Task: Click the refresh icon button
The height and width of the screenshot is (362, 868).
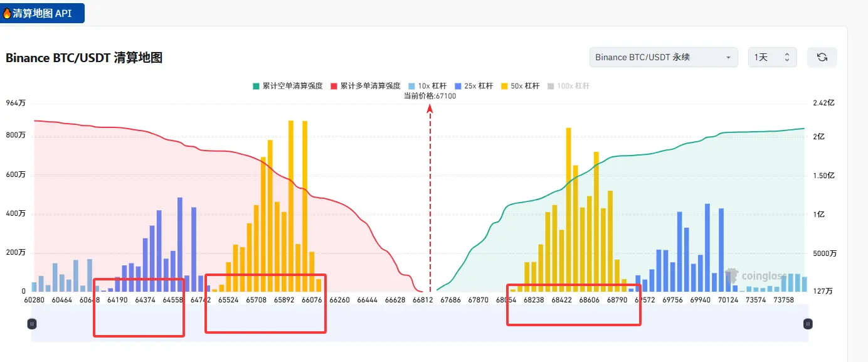Action: coord(822,57)
